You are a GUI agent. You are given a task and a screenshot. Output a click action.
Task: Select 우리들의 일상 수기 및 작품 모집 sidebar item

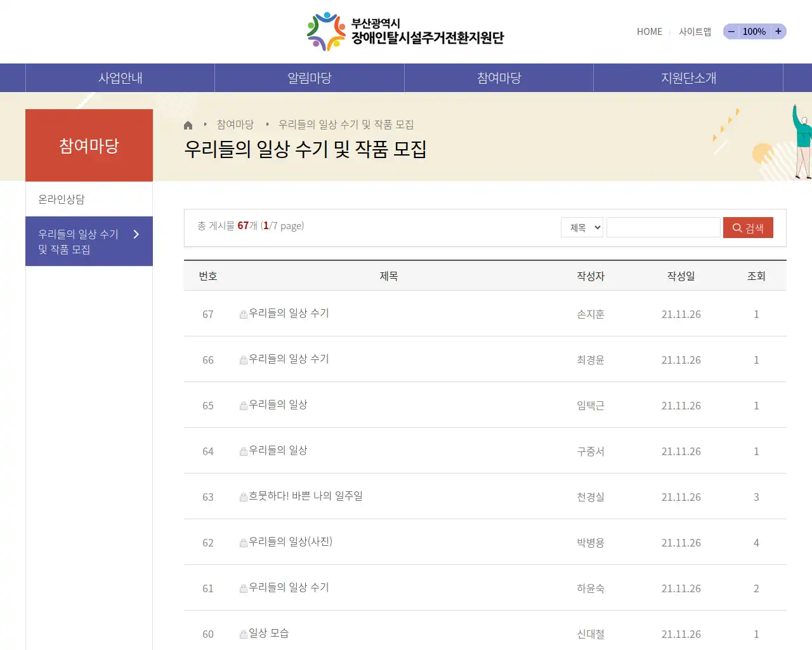(x=89, y=241)
